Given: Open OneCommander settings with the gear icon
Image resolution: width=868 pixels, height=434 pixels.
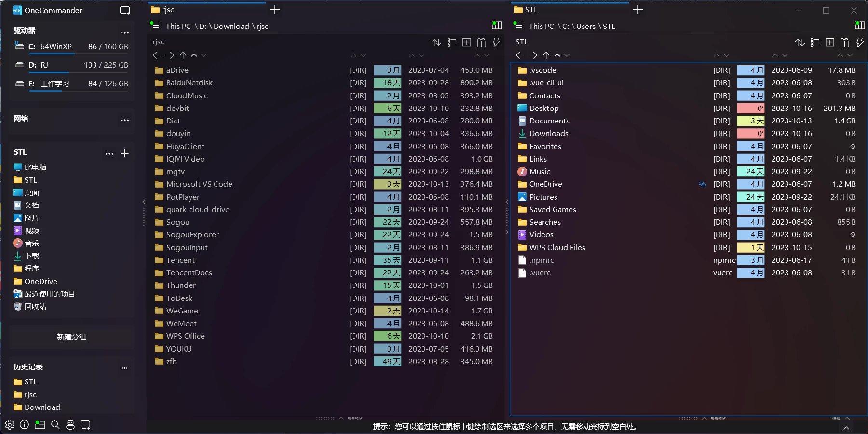Looking at the screenshot, I should click(8, 425).
